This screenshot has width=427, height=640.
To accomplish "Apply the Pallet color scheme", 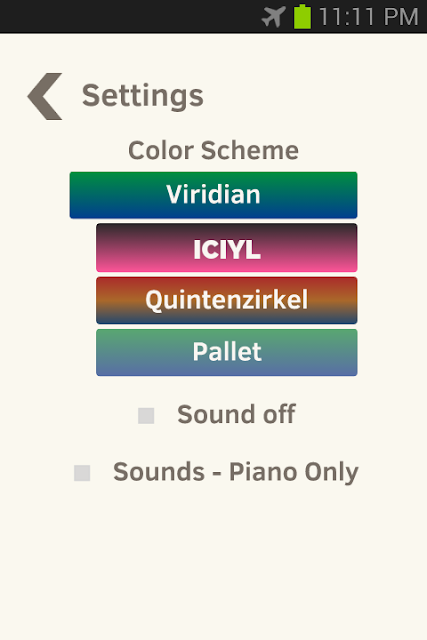I will (227, 353).
